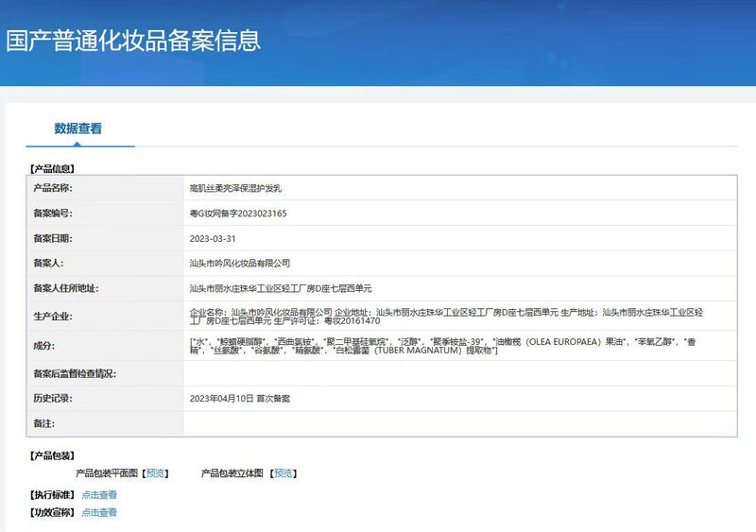The height and width of the screenshot is (532, 756).
Task: Open 点击查看 link next to 功效宣称
Action: click(x=99, y=512)
